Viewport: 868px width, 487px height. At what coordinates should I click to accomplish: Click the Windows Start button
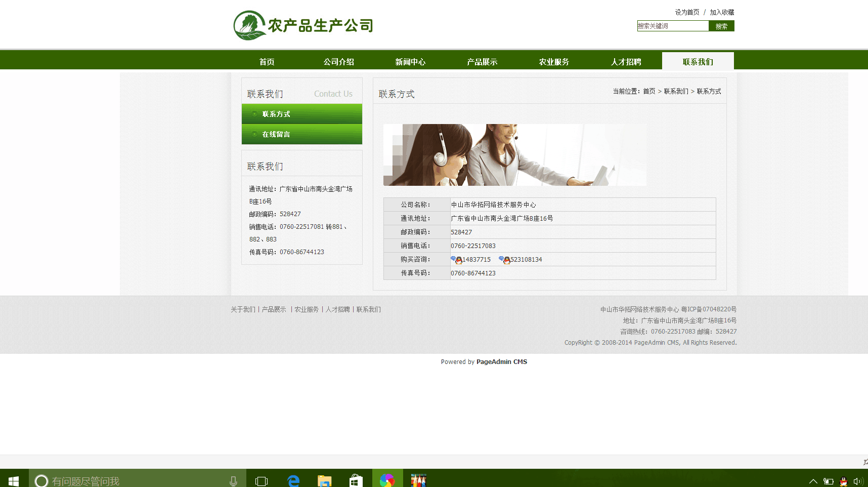tap(14, 480)
